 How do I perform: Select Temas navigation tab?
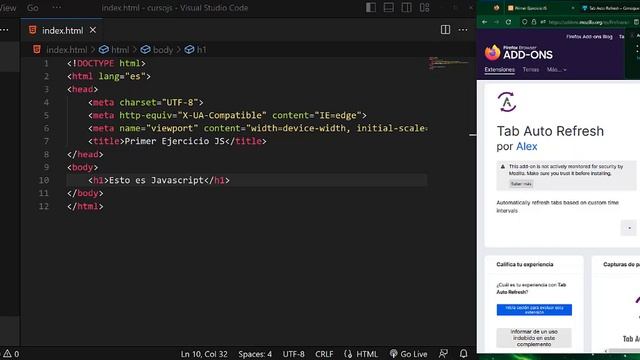point(531,70)
